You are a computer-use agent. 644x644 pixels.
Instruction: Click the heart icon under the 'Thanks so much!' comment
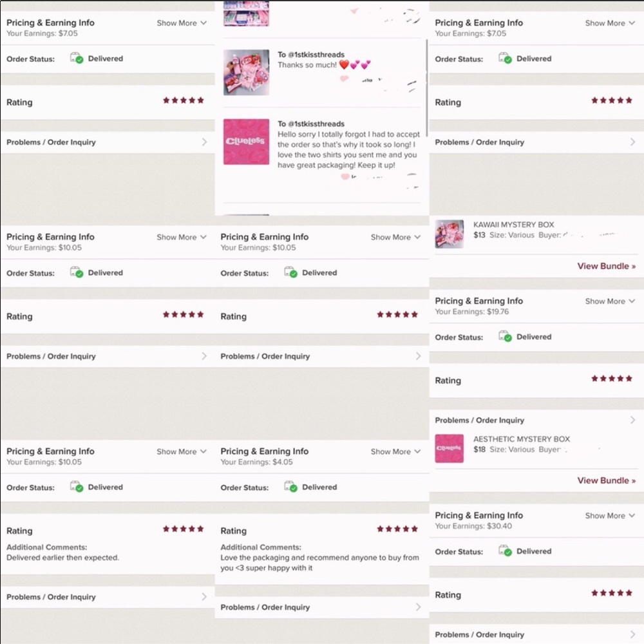(x=344, y=79)
